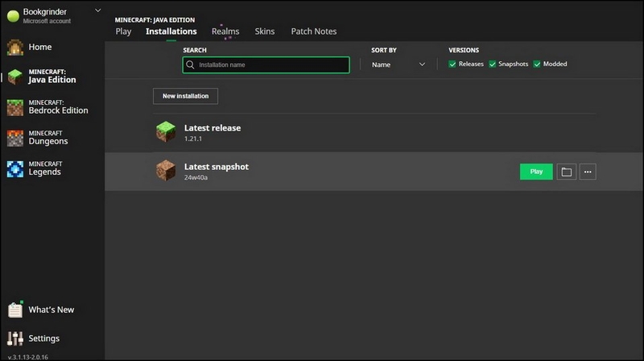Open Minecraft Bedrock Edition icon
This screenshot has width=644, height=361.
[15, 107]
